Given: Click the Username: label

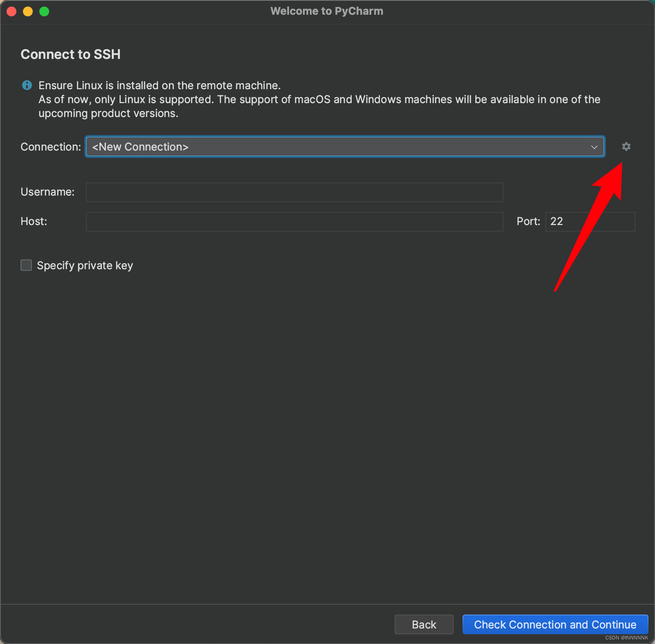Looking at the screenshot, I should [x=47, y=192].
